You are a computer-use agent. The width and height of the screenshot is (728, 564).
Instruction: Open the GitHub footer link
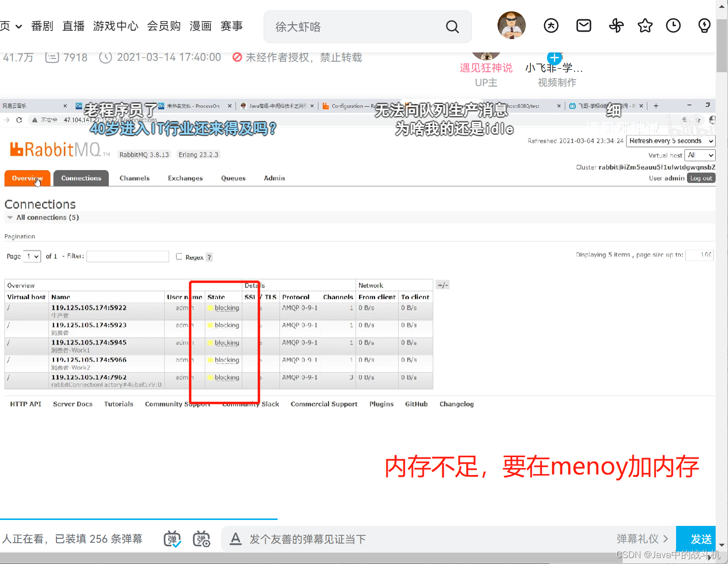pos(416,404)
